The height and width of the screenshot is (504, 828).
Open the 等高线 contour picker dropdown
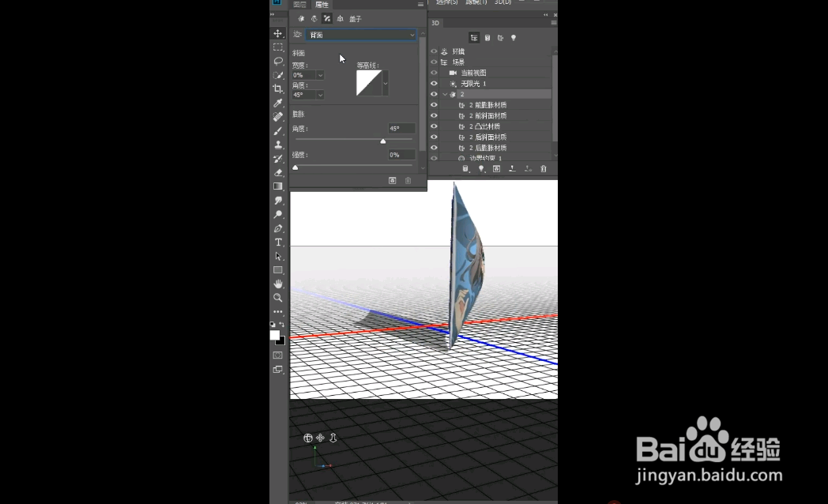386,83
